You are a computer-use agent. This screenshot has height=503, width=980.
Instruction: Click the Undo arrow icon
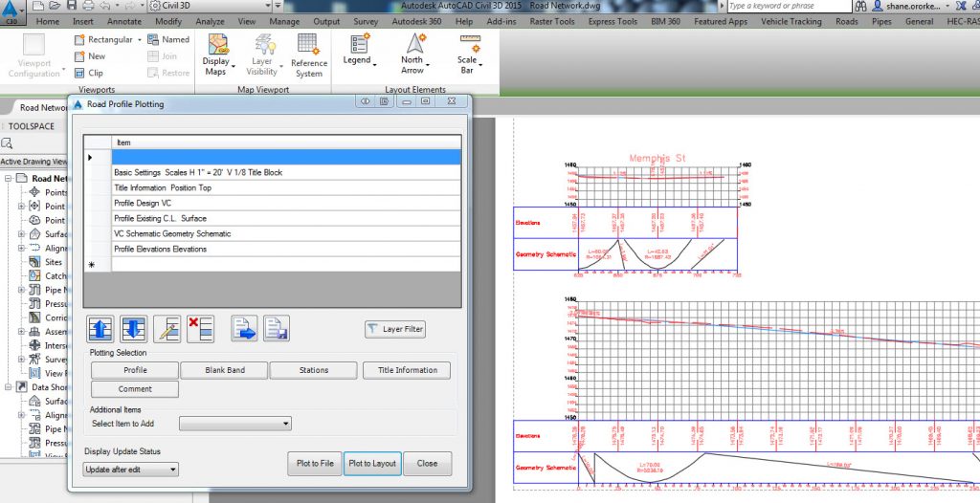point(104,6)
